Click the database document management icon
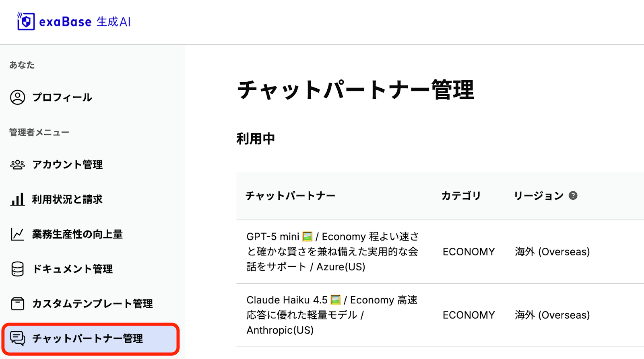Screen dimensions: 644x359 18,269
